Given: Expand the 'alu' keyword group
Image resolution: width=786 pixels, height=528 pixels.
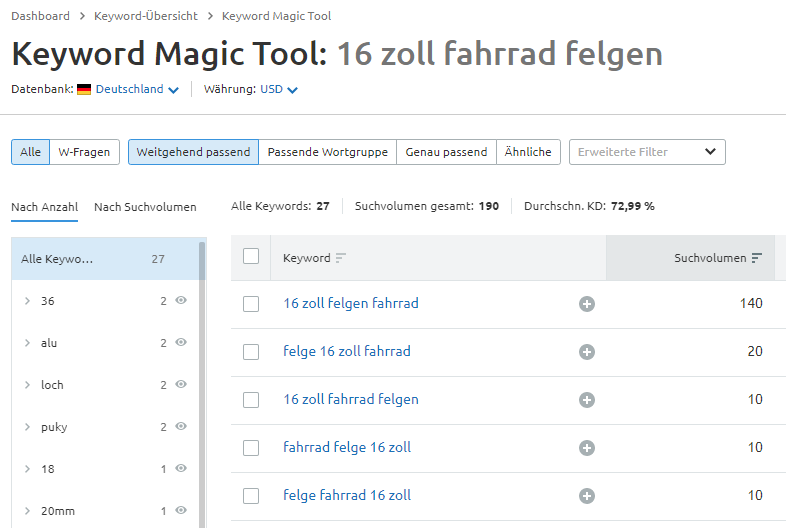Looking at the screenshot, I should [x=27, y=343].
